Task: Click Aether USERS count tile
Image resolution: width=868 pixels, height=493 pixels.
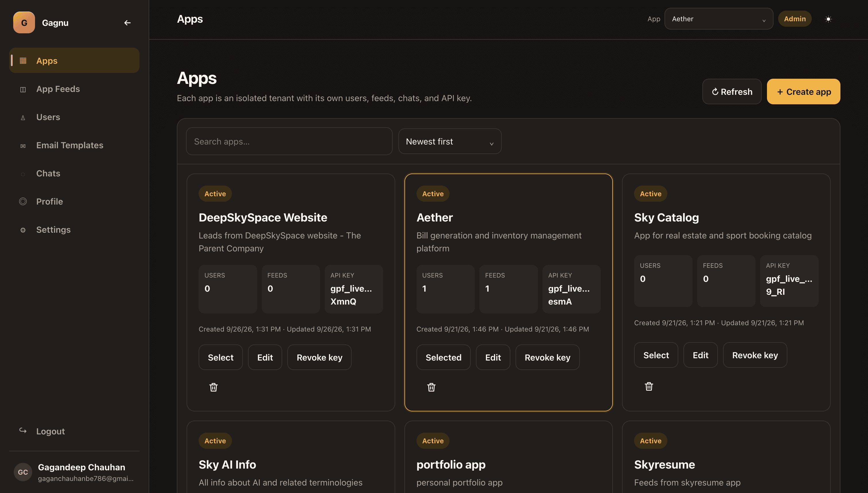Action: click(445, 289)
